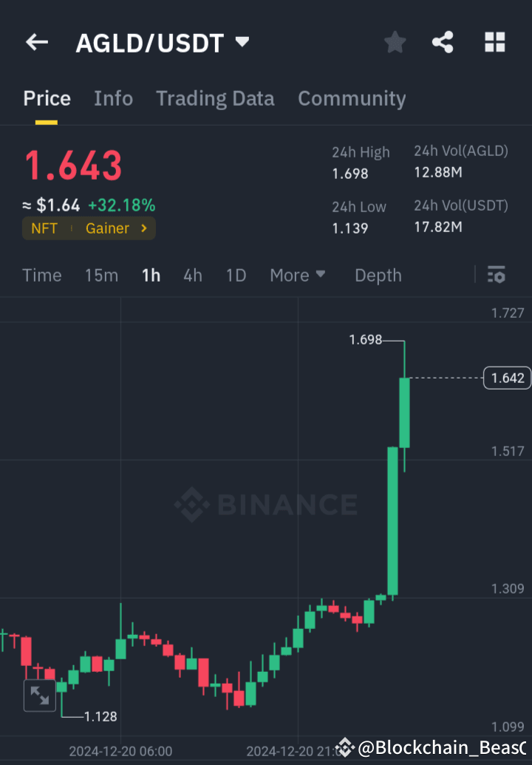
Task: Expand the More timeframes dropdown
Action: click(x=298, y=275)
